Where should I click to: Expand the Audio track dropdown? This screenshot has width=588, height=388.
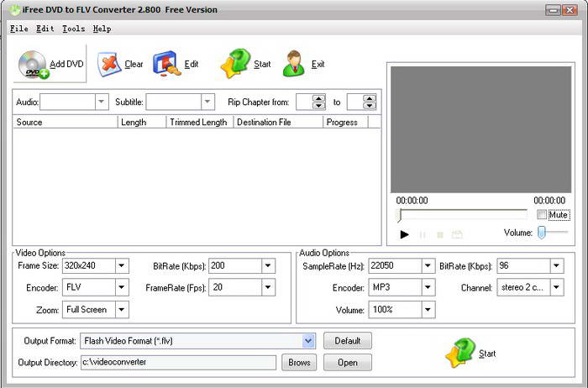[x=102, y=102]
